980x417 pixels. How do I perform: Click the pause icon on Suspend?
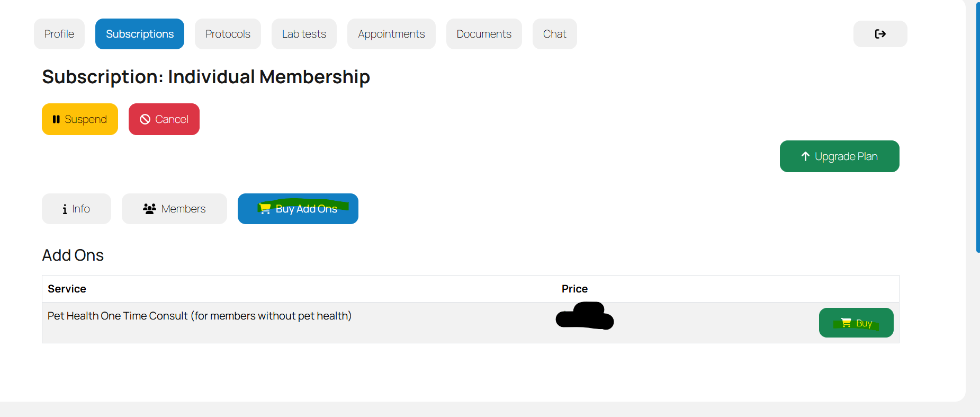click(x=56, y=119)
